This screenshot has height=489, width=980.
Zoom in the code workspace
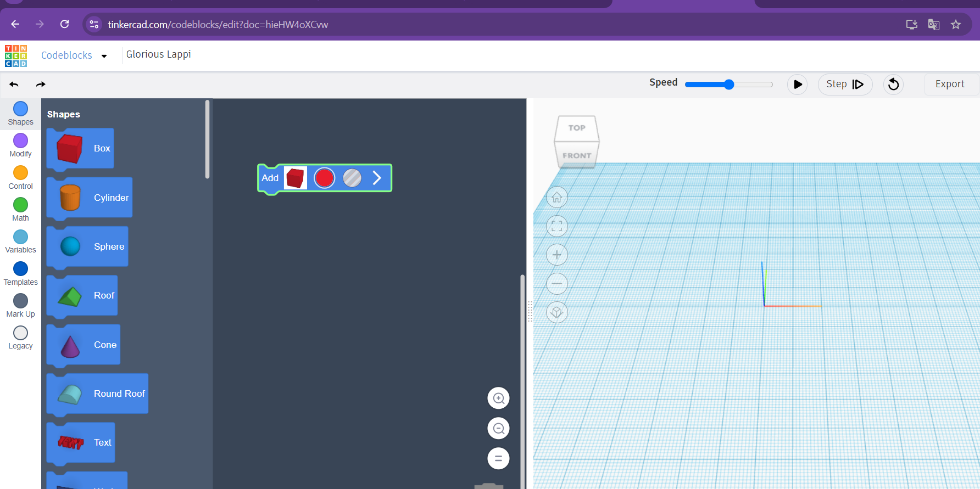[498, 398]
